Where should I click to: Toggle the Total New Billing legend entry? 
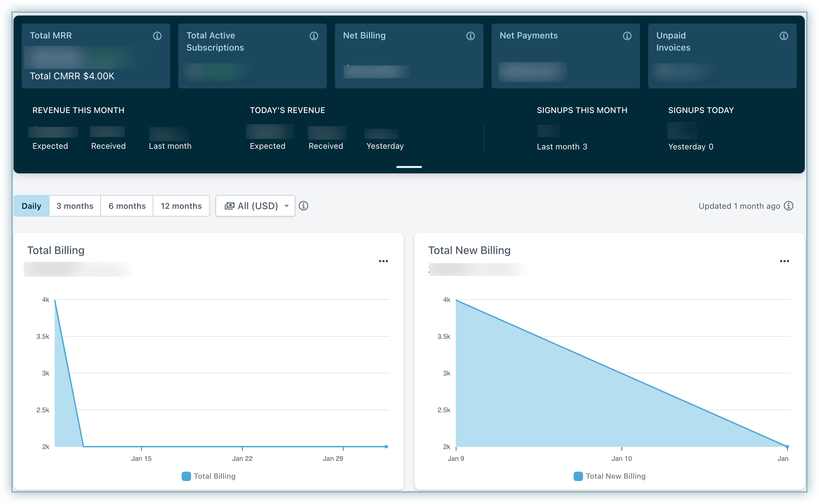(x=609, y=476)
